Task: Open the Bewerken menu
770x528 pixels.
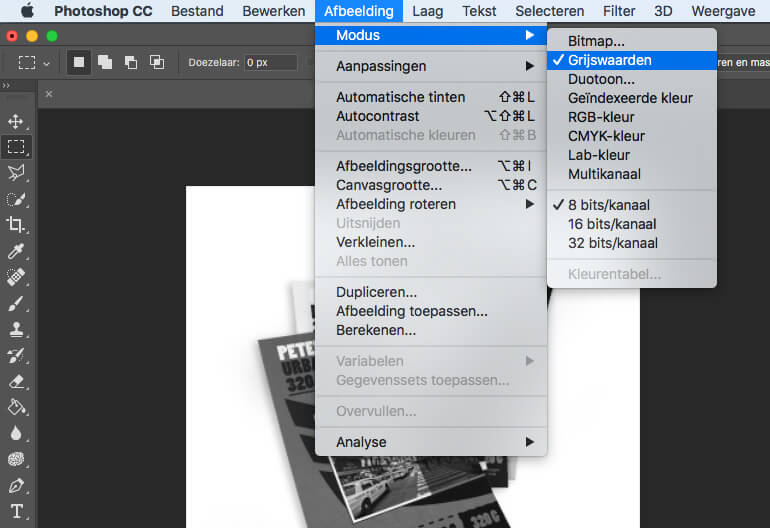Action: click(274, 11)
